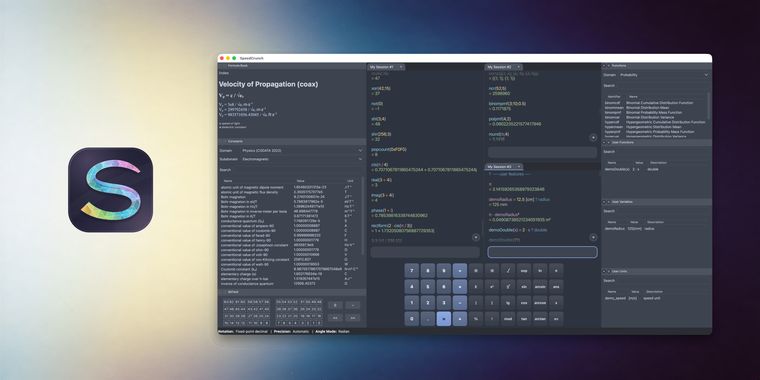Collapse the User Variables panel header

coord(657,202)
